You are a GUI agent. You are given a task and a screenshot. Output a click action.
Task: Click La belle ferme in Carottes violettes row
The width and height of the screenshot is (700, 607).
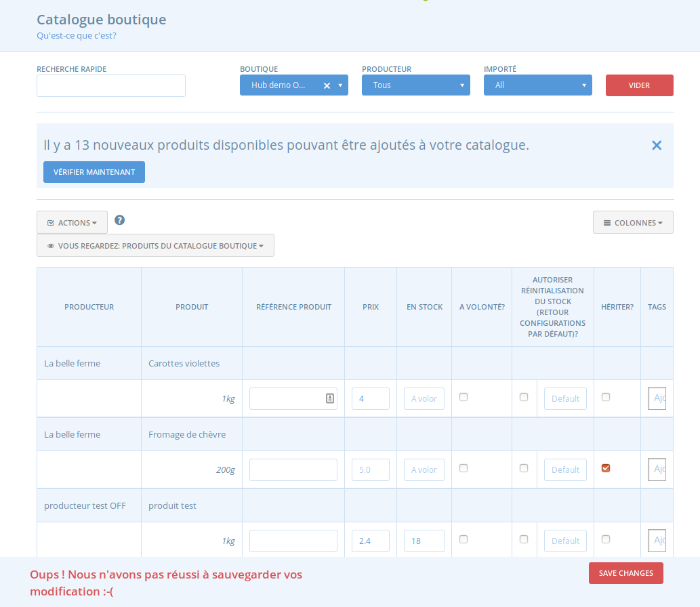[x=72, y=363]
